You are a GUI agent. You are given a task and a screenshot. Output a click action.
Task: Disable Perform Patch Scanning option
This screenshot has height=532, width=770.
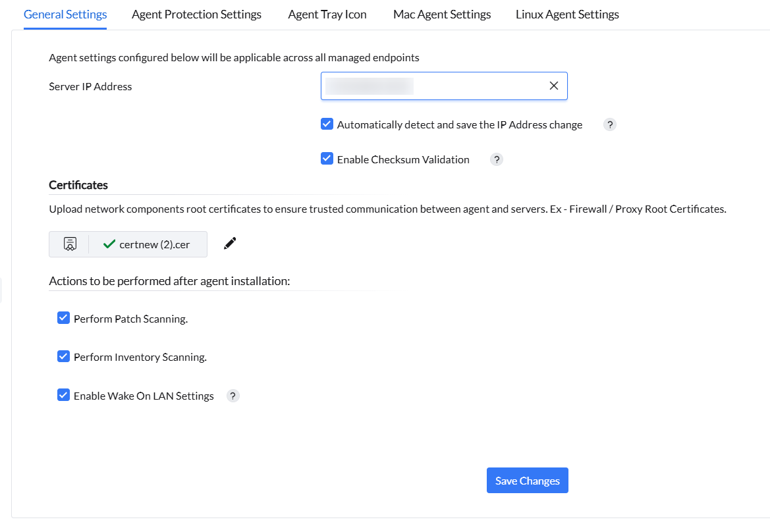[x=64, y=319]
